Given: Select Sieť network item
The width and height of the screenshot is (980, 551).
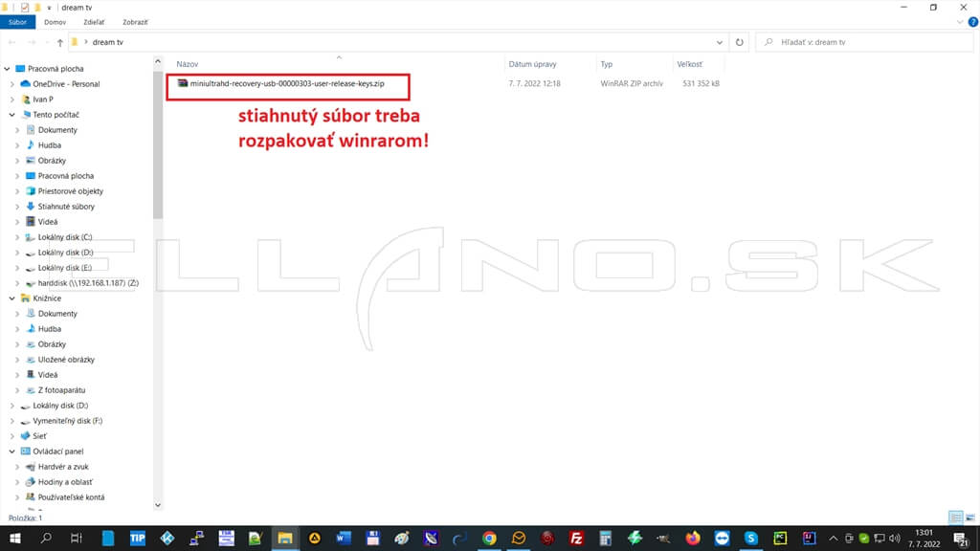Looking at the screenshot, I should point(39,436).
